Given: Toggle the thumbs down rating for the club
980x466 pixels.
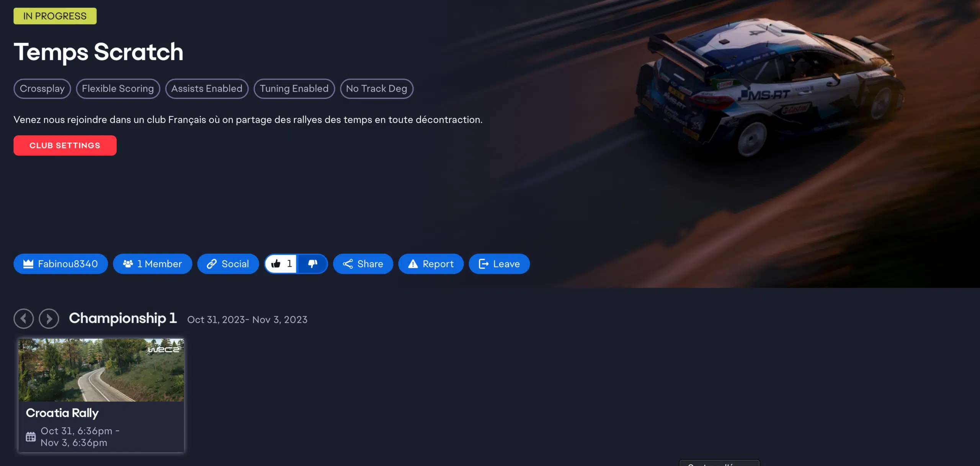Looking at the screenshot, I should [313, 264].
